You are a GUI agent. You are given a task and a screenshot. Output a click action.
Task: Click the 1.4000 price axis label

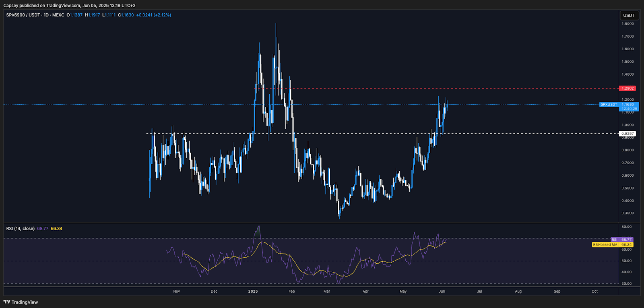coord(627,74)
